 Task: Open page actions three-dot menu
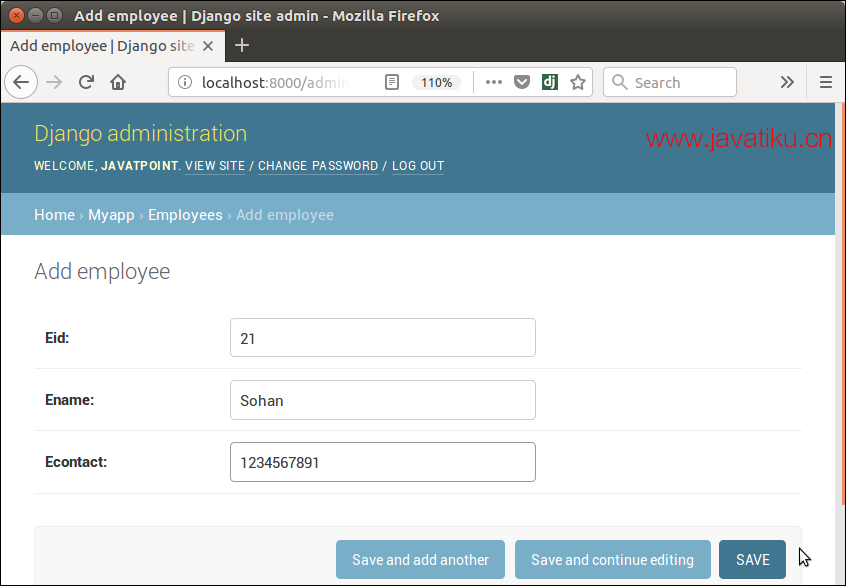tap(493, 82)
